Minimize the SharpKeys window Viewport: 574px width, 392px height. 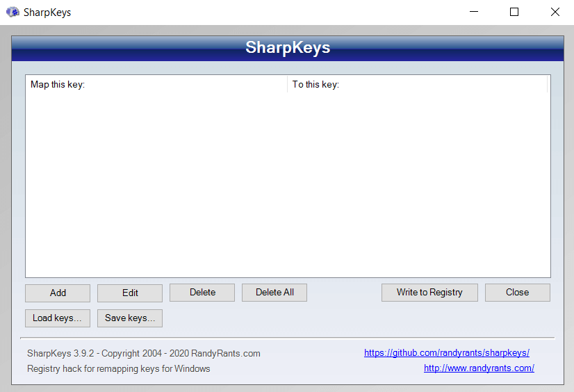coord(474,12)
